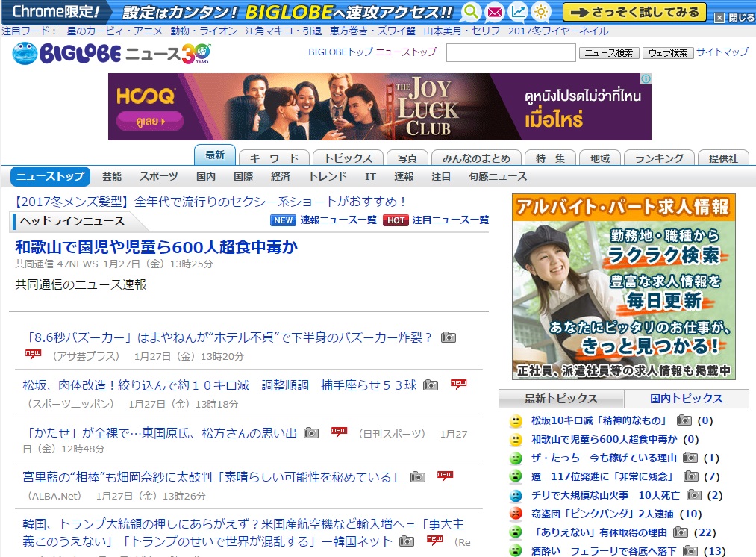The width and height of the screenshot is (756, 557).
Task: Select the 最新 tab
Action: point(214,155)
